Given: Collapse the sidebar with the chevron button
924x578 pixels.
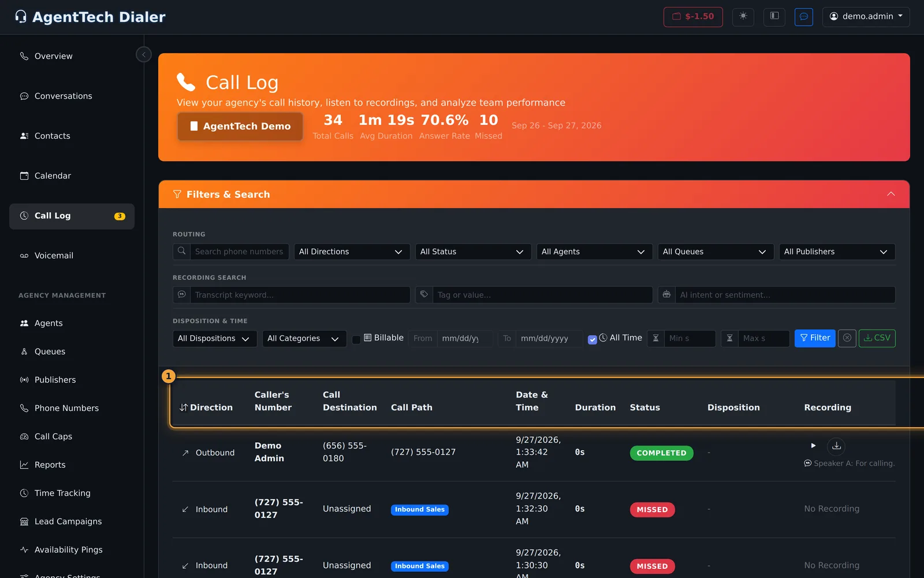Looking at the screenshot, I should click(144, 54).
